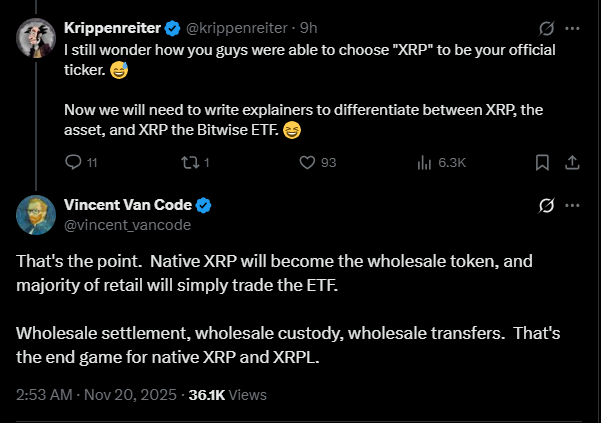The width and height of the screenshot is (601, 423).
Task: Reply to Krippenreiter's post
Action: pos(73,162)
